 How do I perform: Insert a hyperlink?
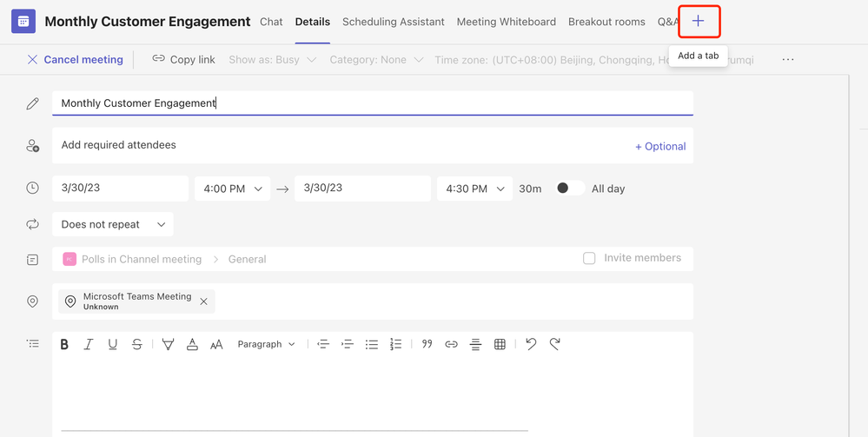coord(451,345)
